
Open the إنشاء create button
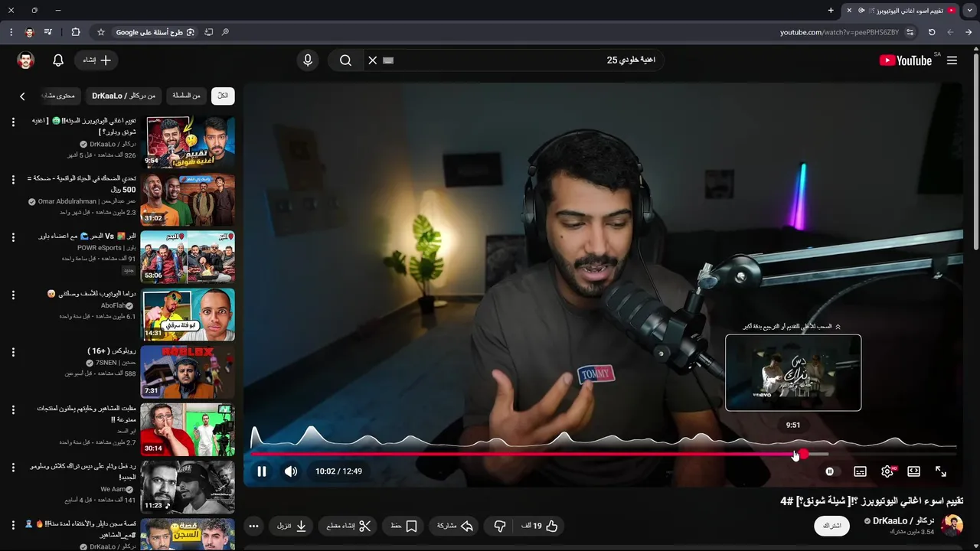[x=96, y=60]
